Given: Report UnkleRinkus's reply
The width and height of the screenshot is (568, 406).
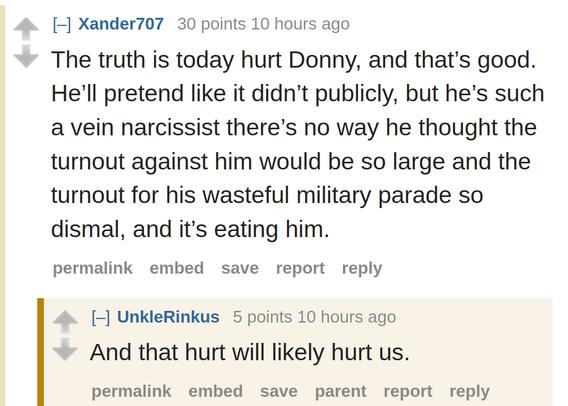Looking at the screenshot, I should click(x=408, y=392).
